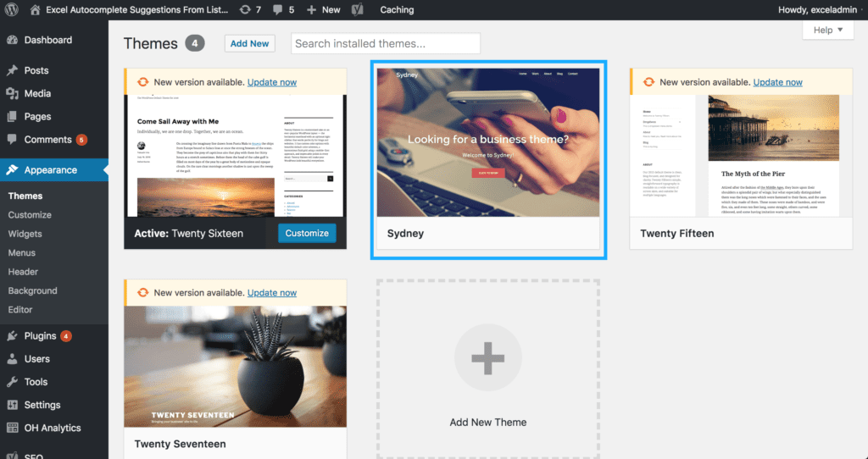Image resolution: width=868 pixels, height=459 pixels.
Task: Select the Header submenu item
Action: (23, 272)
